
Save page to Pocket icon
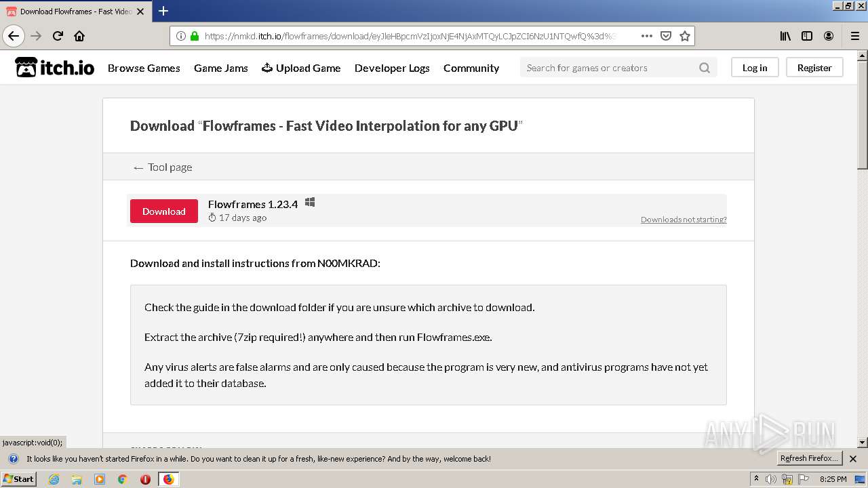tap(666, 36)
